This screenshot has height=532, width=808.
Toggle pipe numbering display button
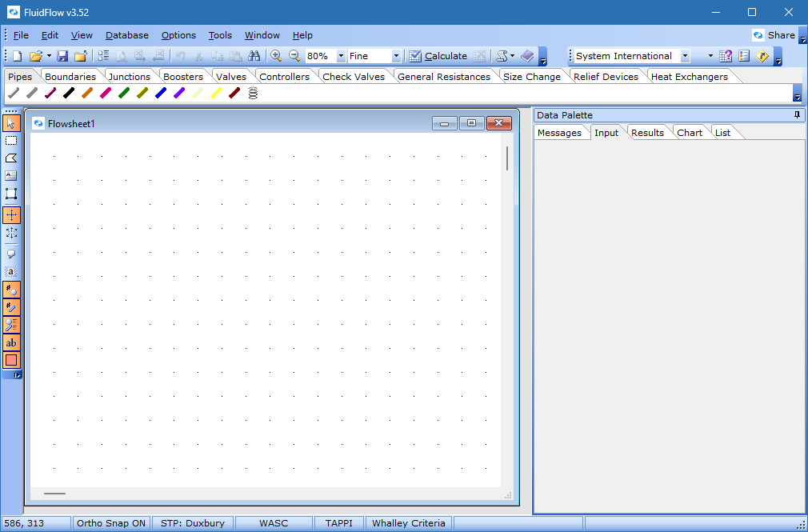pyautogui.click(x=11, y=307)
